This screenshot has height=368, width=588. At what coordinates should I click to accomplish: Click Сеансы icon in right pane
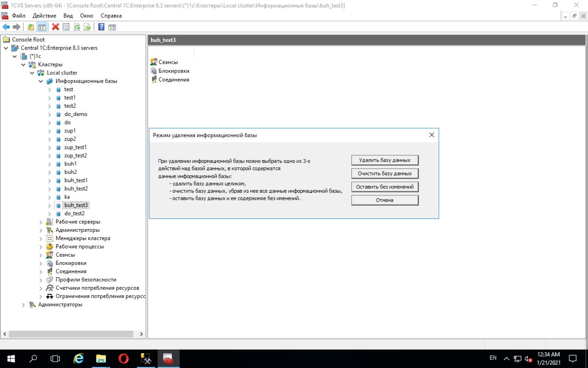point(154,62)
